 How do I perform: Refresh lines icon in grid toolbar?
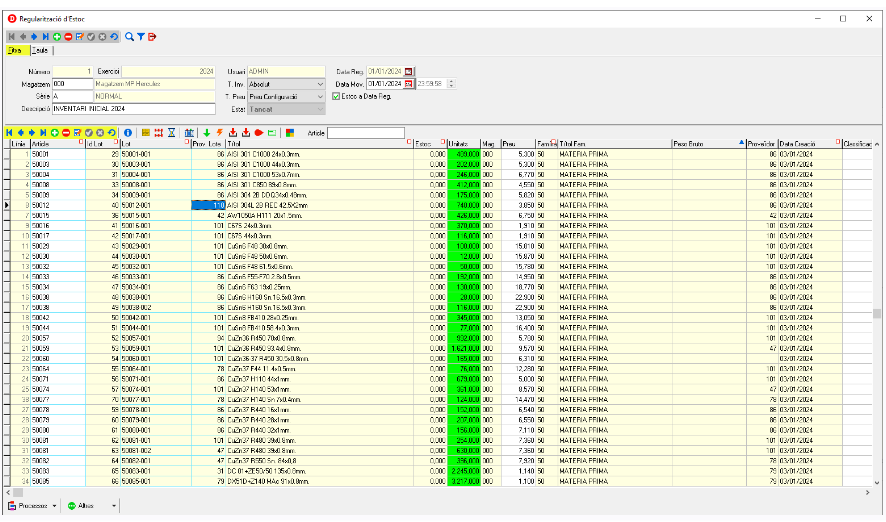coord(111,133)
